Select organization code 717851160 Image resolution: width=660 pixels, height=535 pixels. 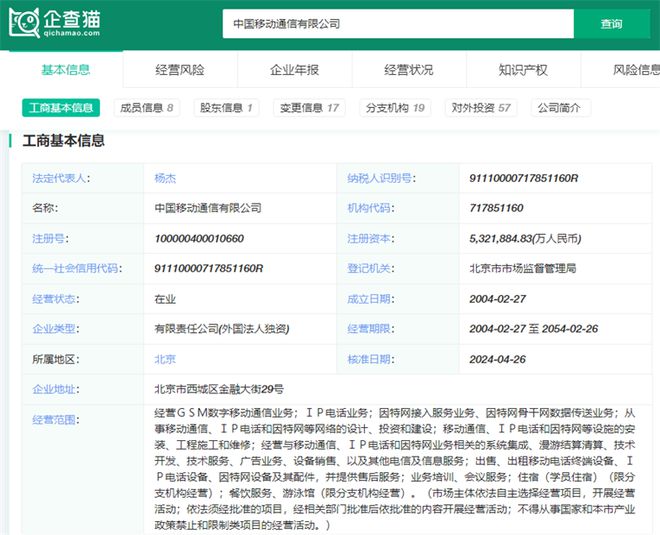[496, 208]
